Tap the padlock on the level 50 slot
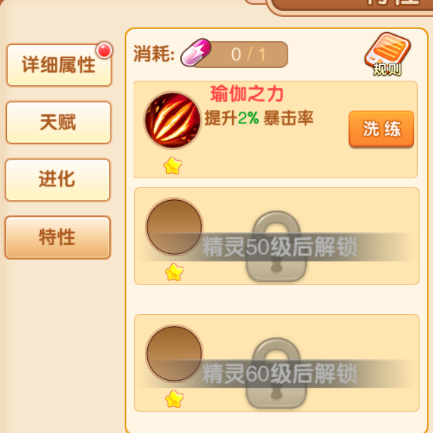The width and height of the screenshot is (433, 433). [x=276, y=246]
